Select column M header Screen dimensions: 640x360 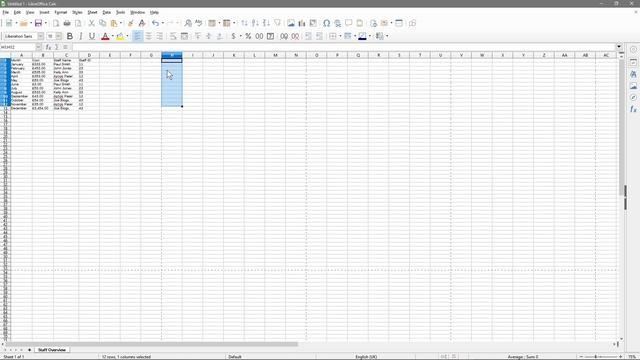(275, 55)
